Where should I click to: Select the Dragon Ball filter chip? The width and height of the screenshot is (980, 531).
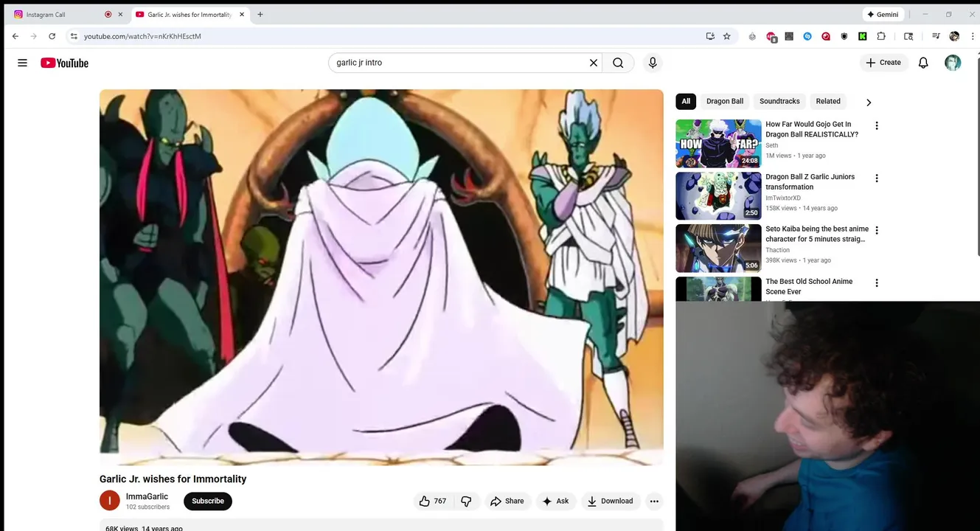[725, 101]
